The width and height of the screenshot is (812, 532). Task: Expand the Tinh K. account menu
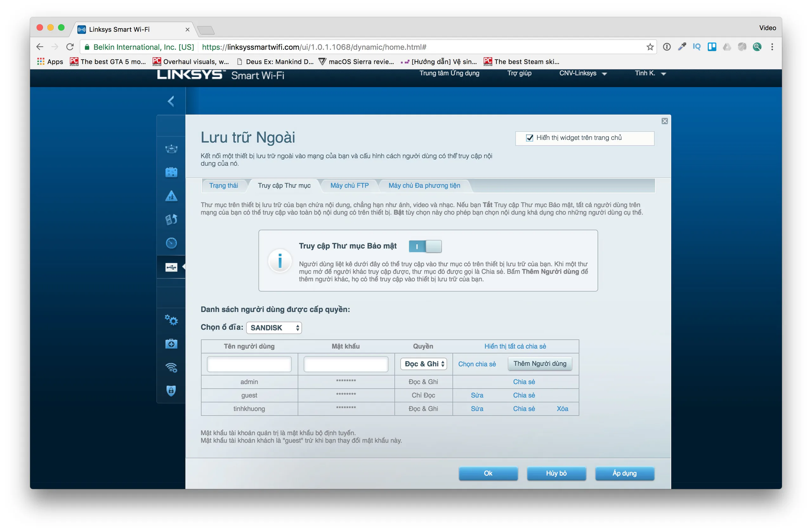point(650,73)
